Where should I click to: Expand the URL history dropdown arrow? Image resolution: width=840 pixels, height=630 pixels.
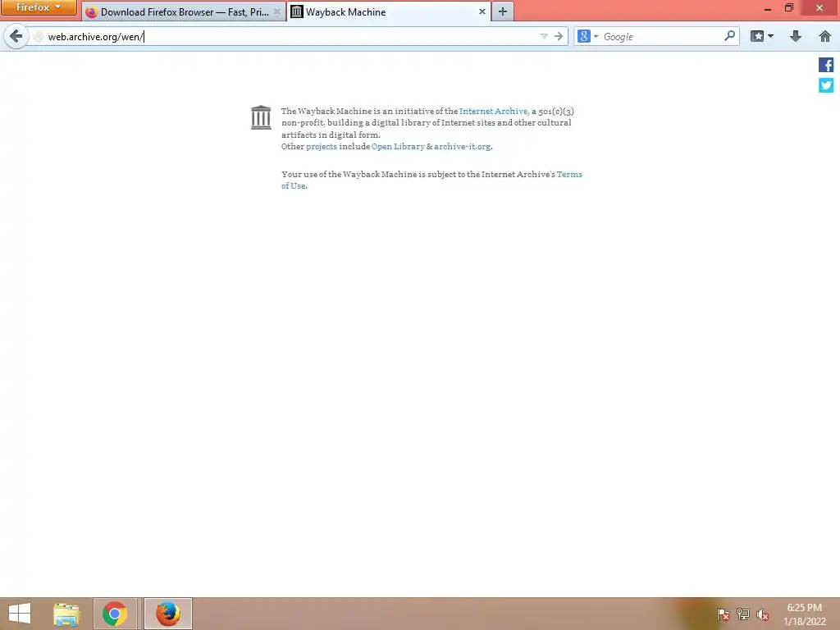pyautogui.click(x=544, y=36)
